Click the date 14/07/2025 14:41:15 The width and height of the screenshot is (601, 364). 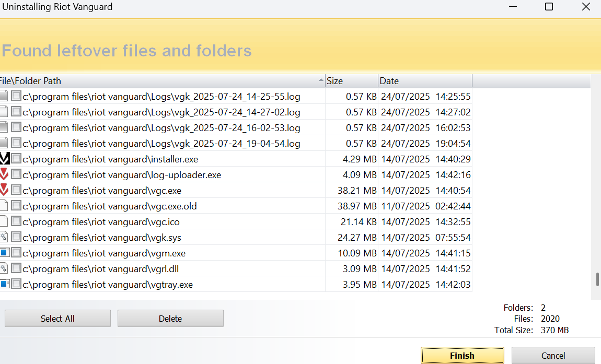[x=426, y=254]
